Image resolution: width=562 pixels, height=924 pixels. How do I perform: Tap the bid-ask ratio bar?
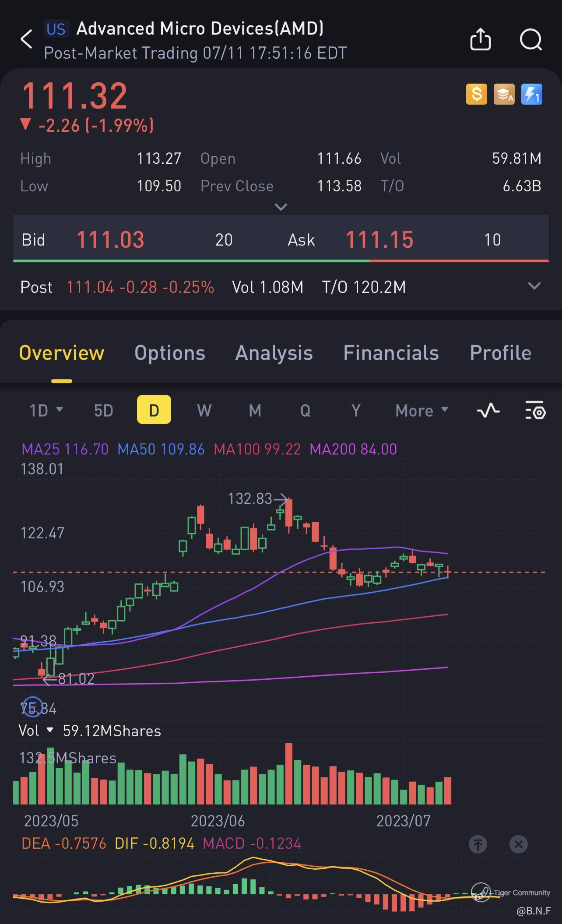click(281, 261)
